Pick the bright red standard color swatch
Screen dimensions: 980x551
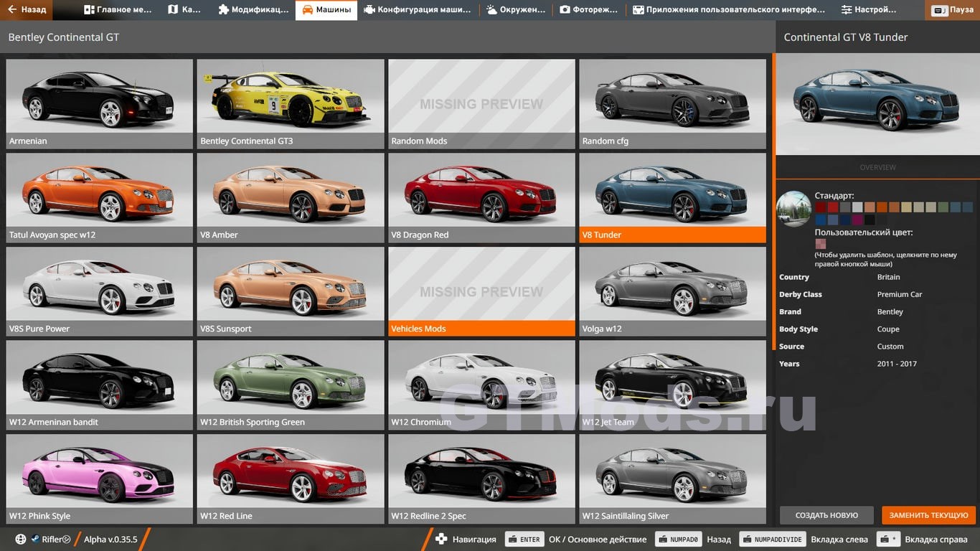click(833, 207)
